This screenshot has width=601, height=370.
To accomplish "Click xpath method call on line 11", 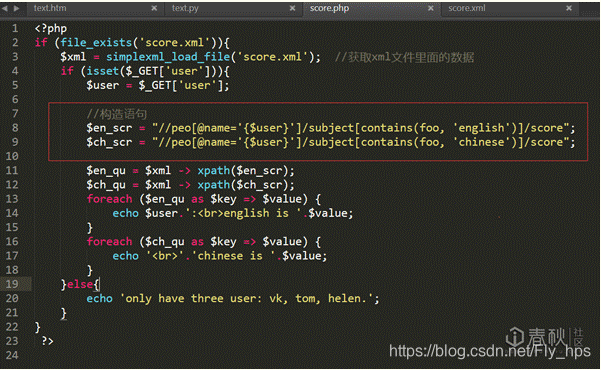I will tap(213, 171).
